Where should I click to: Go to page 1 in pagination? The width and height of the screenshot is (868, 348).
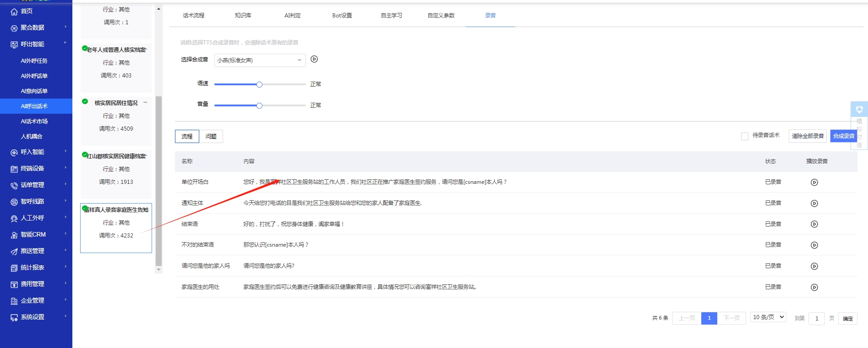tap(709, 318)
